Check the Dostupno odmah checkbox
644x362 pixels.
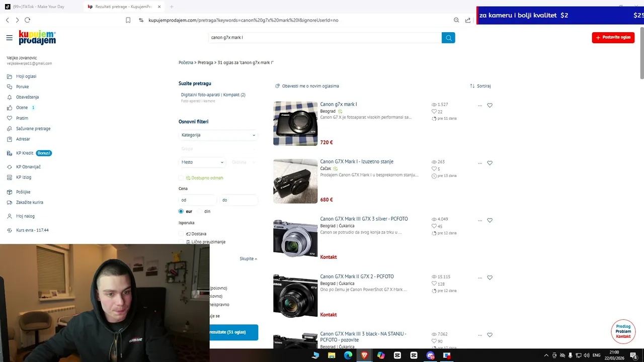pos(181,178)
